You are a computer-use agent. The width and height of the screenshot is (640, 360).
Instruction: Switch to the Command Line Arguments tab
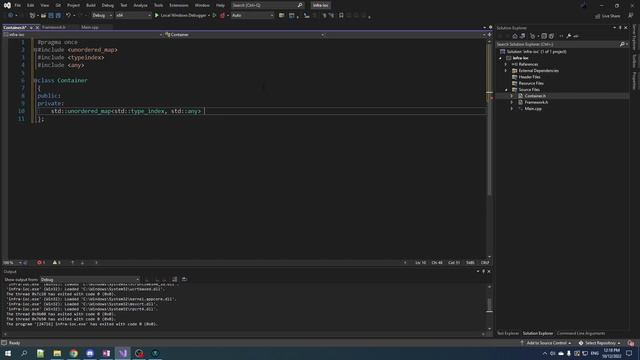pyautogui.click(x=581, y=333)
